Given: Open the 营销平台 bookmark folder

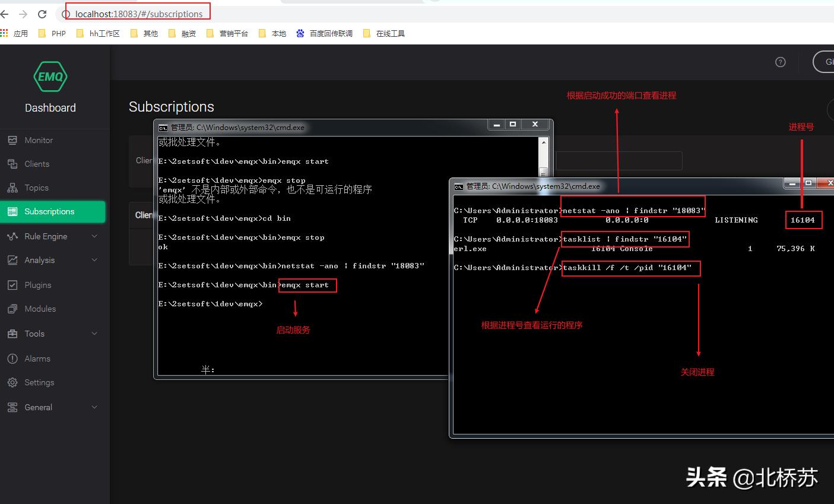Looking at the screenshot, I should [227, 33].
